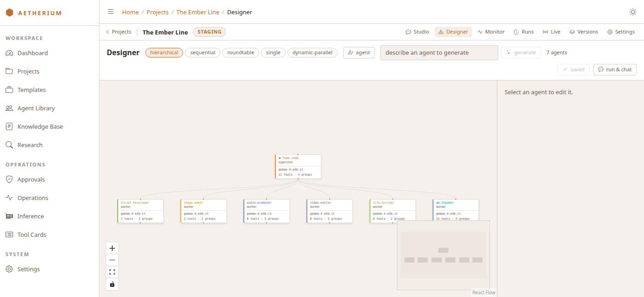The height and width of the screenshot is (297, 644).
Task: Click the generate button
Action: [521, 52]
